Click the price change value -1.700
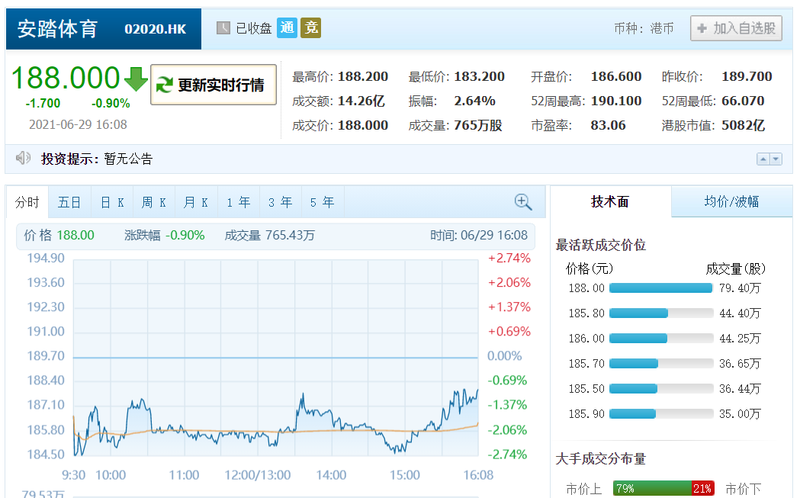 pyautogui.click(x=43, y=103)
